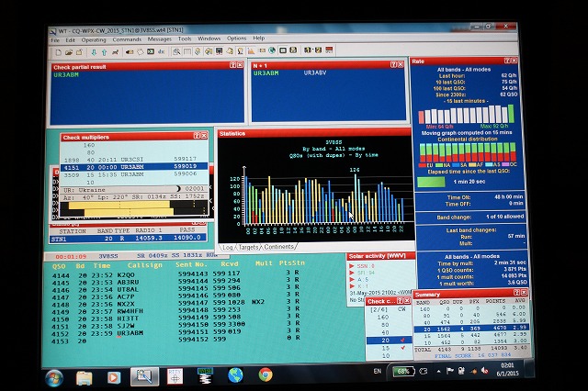
Task: Click the headphones operator toolbar icon
Action: (x=241, y=50)
